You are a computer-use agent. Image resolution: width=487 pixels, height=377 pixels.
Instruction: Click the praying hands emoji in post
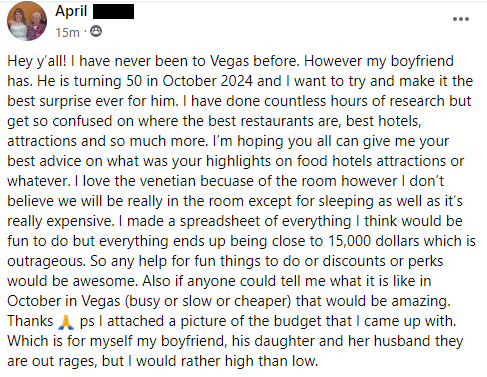click(x=66, y=322)
